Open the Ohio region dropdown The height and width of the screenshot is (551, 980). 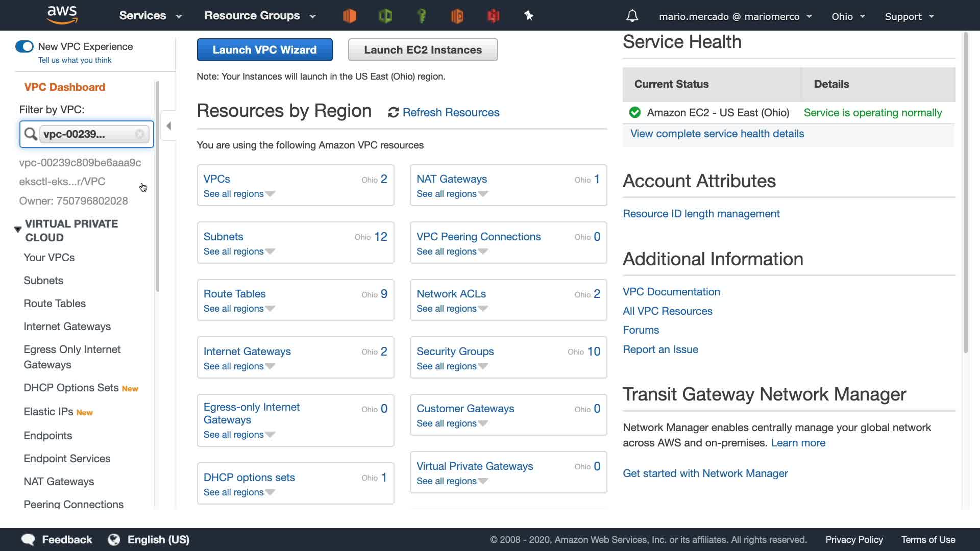[x=848, y=16]
